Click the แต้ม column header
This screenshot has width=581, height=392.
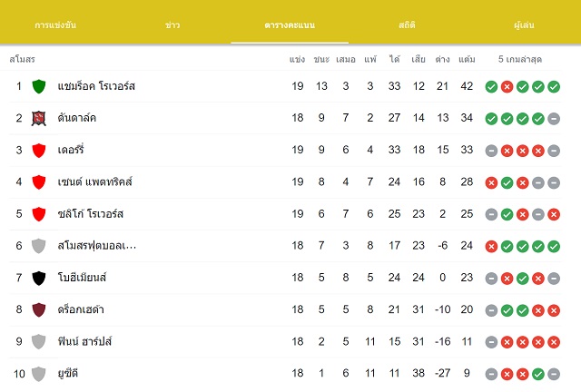point(467,59)
